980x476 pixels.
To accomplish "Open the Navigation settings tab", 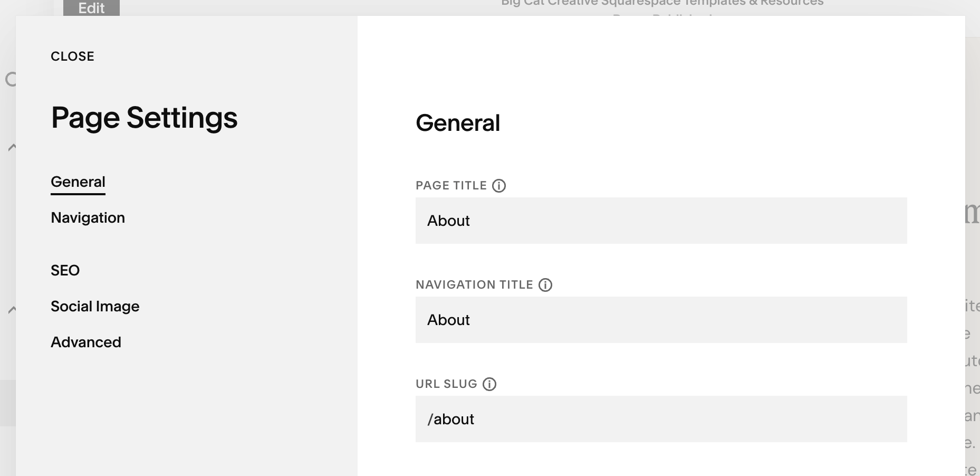I will pos(88,218).
